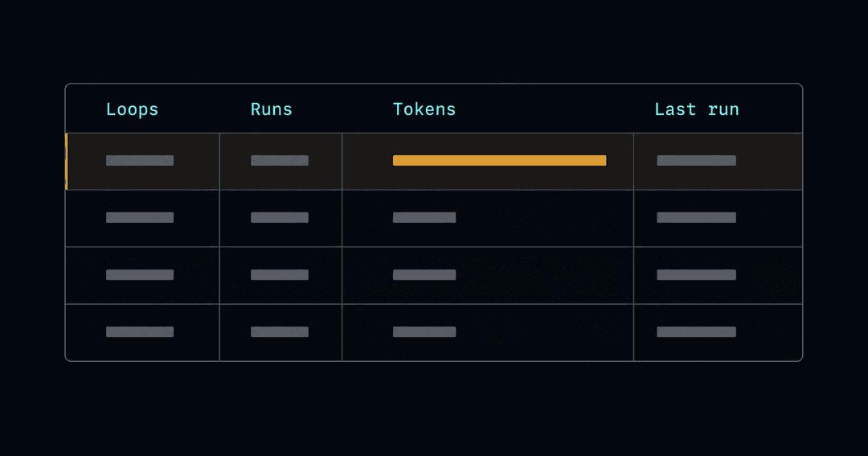Select the Last run placeholder in second row
This screenshot has height=456, width=868.
click(x=696, y=218)
